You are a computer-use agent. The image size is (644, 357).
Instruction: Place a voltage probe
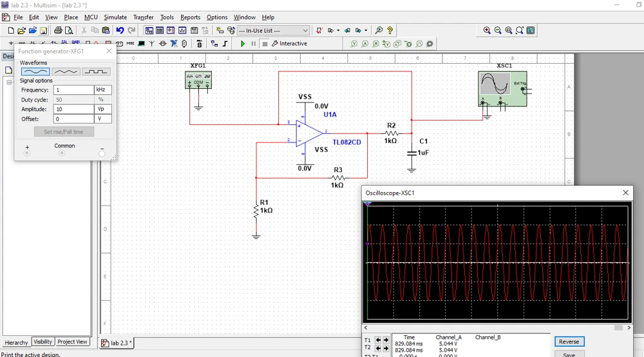point(354,44)
